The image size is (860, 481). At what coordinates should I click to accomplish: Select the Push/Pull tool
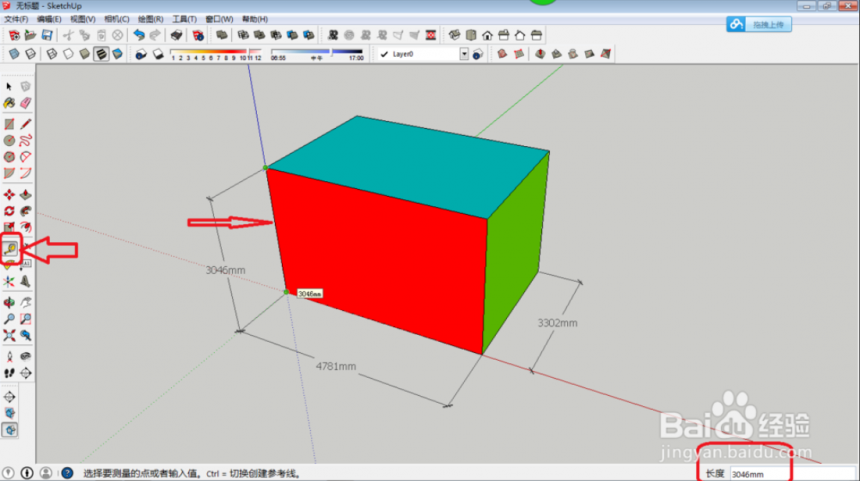26,195
